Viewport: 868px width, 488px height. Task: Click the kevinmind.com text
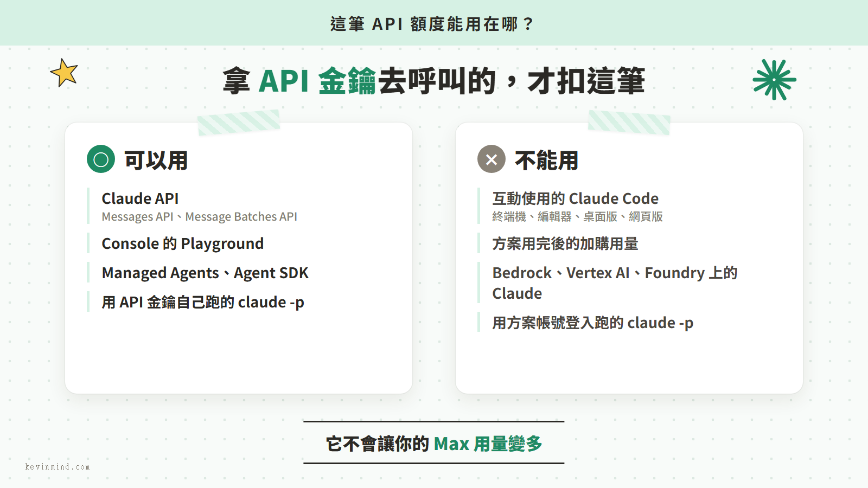58,466
